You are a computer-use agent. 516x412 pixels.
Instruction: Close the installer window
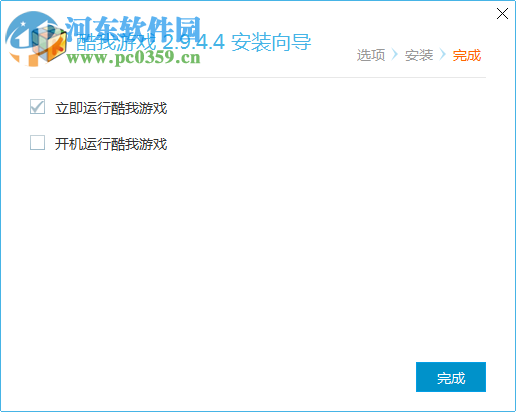502,14
